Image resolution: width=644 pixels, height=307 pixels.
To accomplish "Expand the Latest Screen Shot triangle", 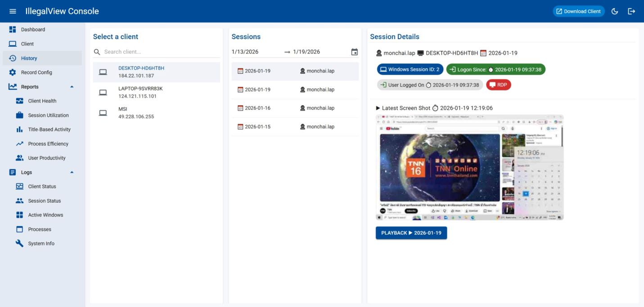I will pos(378,108).
